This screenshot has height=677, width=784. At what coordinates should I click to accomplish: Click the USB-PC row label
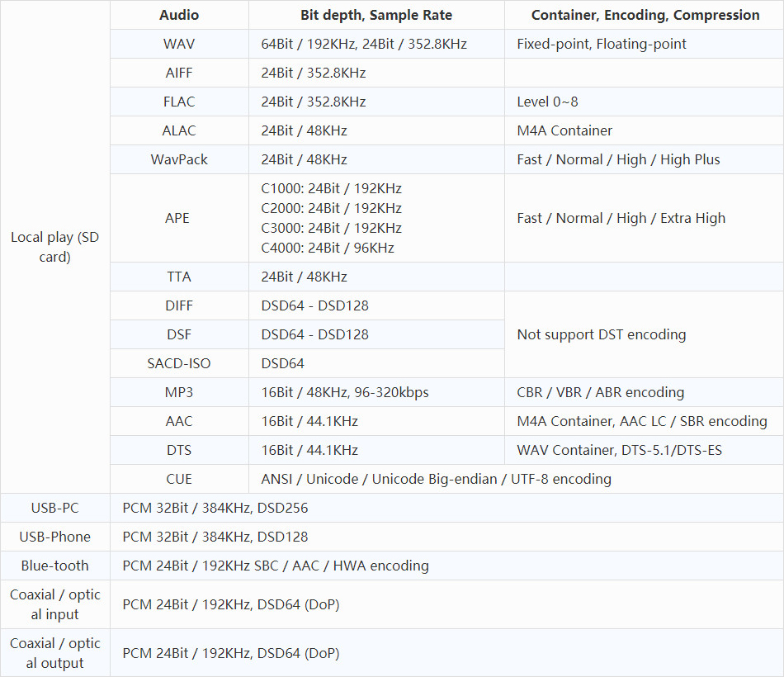coord(54,508)
